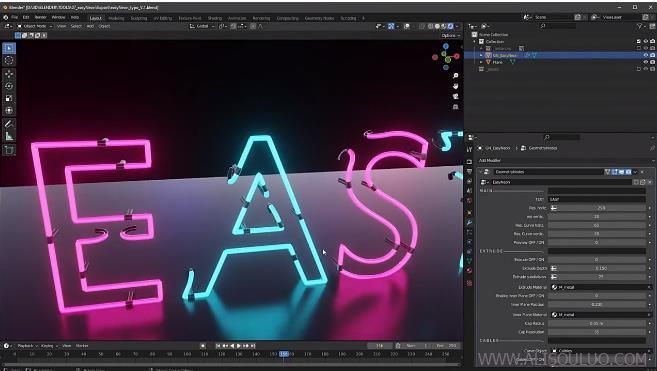Select the Rotate tool

pyautogui.click(x=9, y=86)
